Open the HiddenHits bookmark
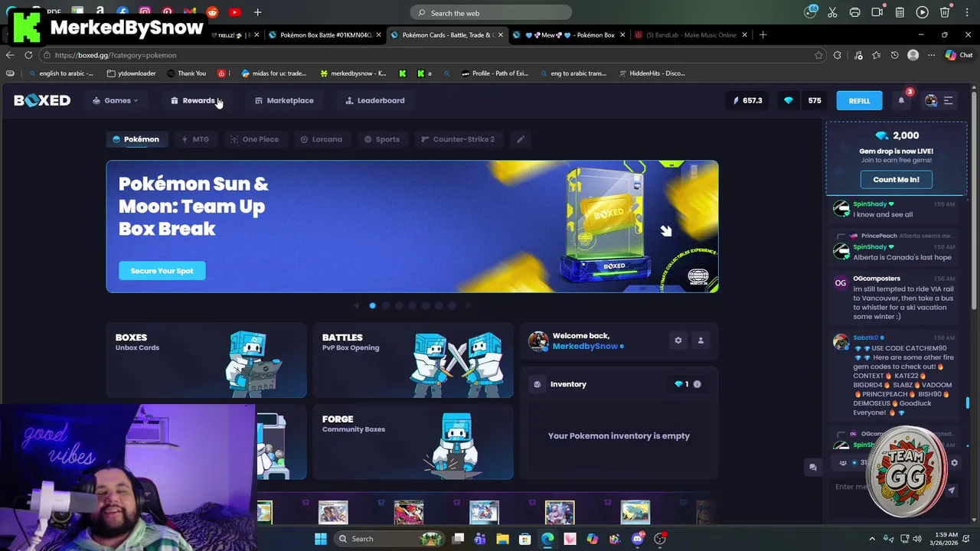The width and height of the screenshot is (980, 551). tap(649, 73)
